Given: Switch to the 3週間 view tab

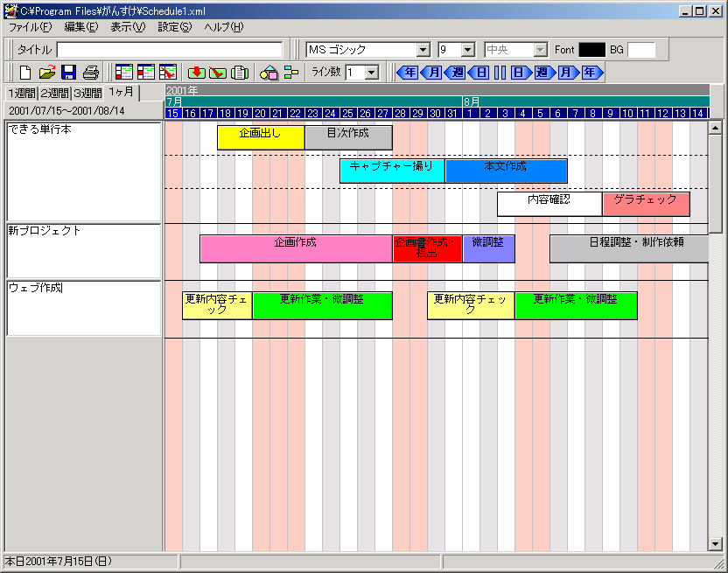Looking at the screenshot, I should coord(87,94).
